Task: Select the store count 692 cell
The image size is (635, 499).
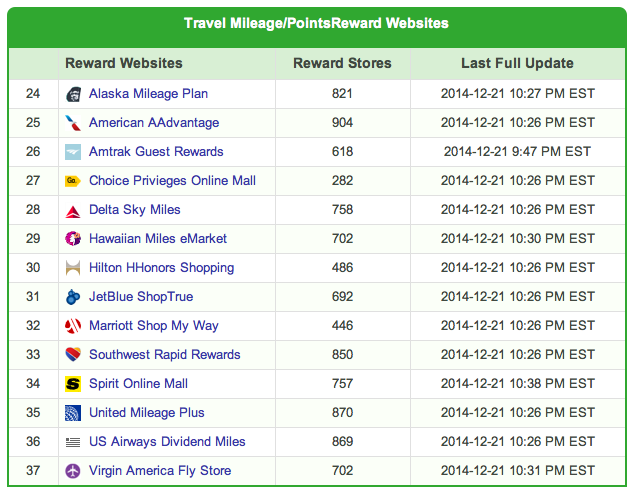Action: [342, 297]
